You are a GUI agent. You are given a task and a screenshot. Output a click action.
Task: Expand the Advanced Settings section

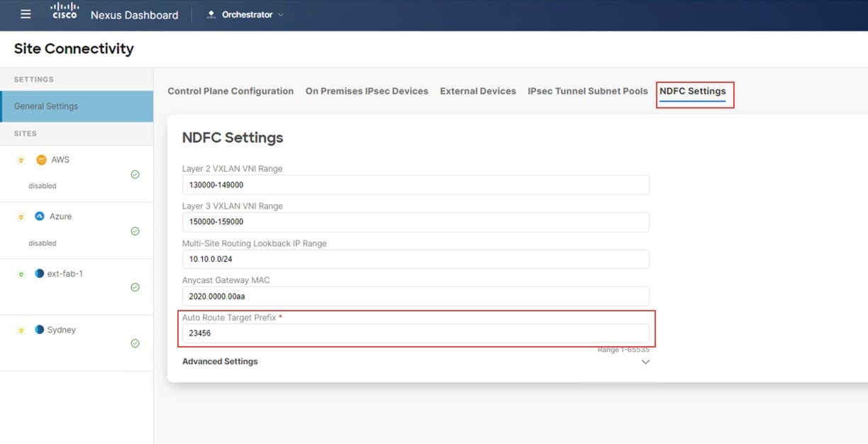point(645,362)
